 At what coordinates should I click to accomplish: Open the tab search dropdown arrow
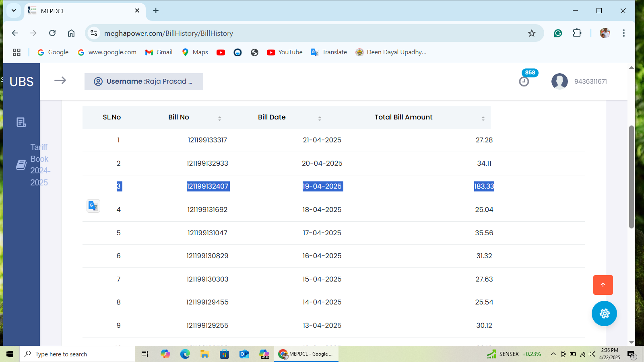coord(14,10)
